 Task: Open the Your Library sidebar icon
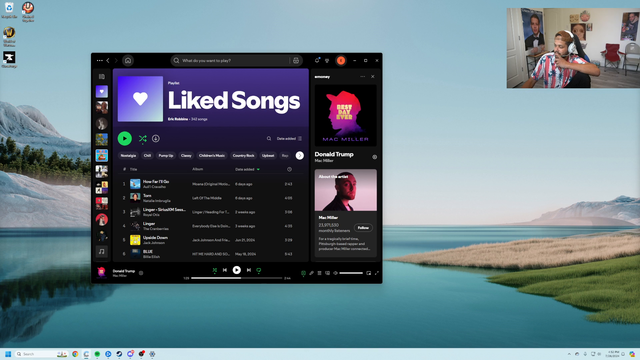(x=102, y=76)
